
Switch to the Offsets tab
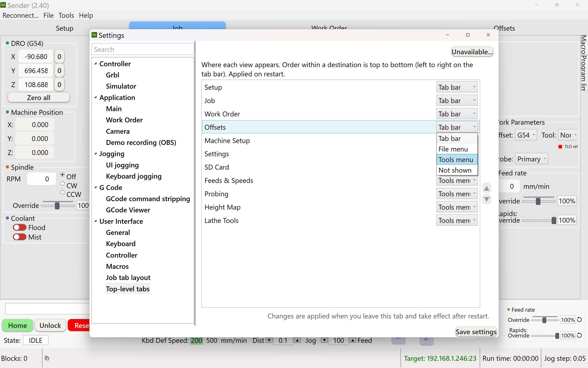[x=504, y=28]
